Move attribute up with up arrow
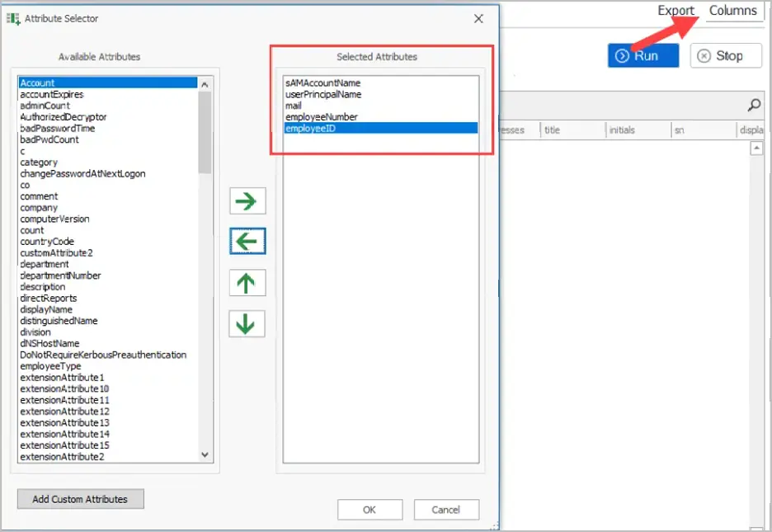 247,282
